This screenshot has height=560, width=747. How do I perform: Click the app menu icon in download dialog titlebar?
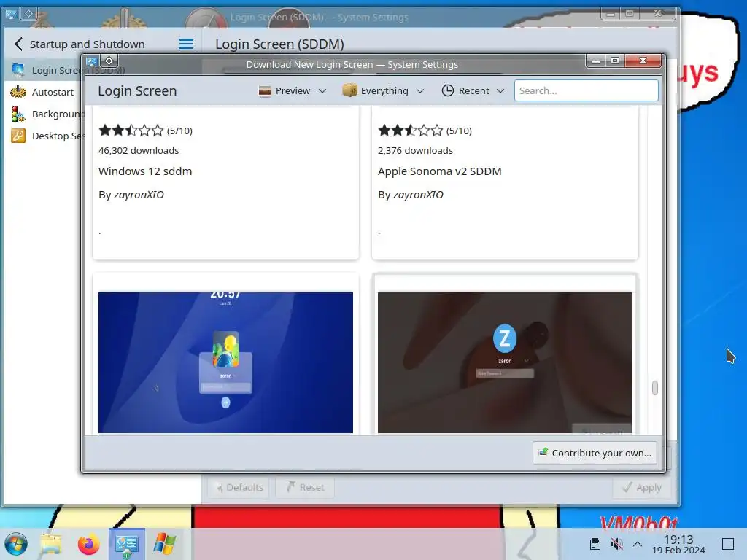(92, 61)
